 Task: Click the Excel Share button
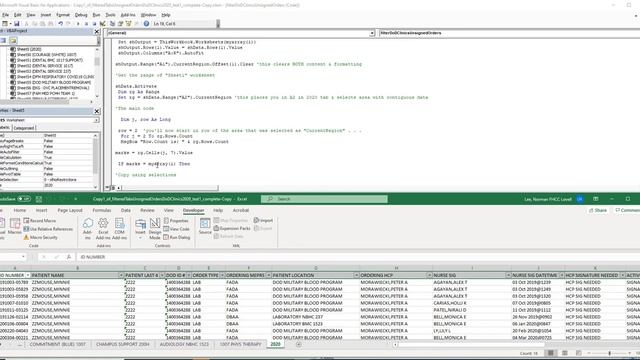click(598, 210)
